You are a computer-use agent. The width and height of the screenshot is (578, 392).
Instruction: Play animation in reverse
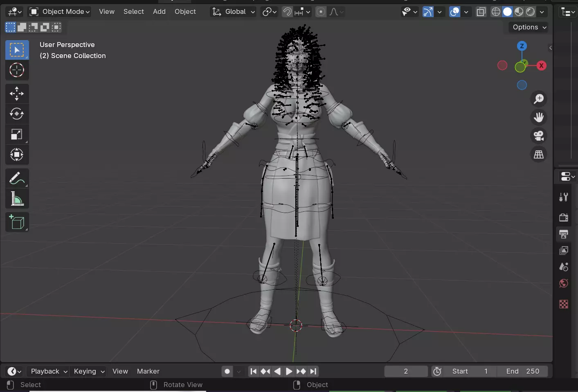(277, 371)
